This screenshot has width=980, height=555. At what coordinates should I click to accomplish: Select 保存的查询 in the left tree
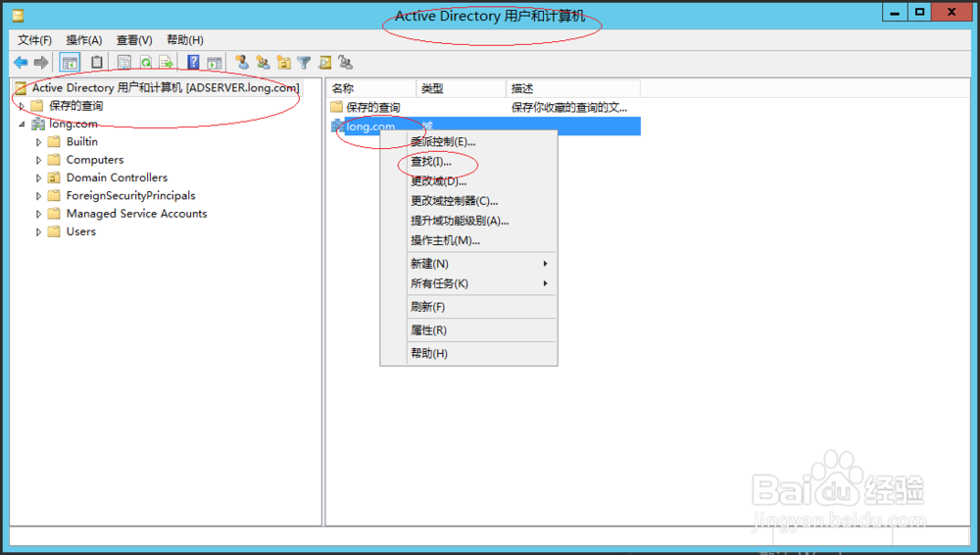point(75,106)
